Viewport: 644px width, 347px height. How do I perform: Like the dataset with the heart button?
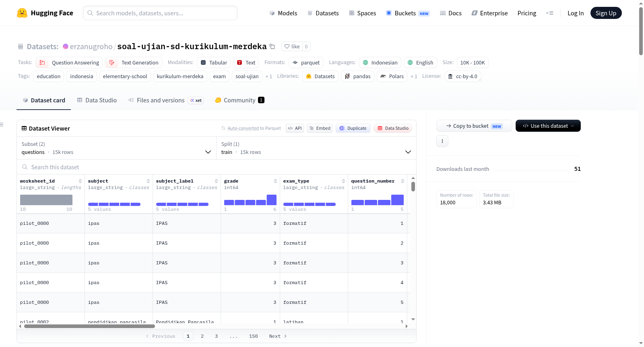[292, 46]
